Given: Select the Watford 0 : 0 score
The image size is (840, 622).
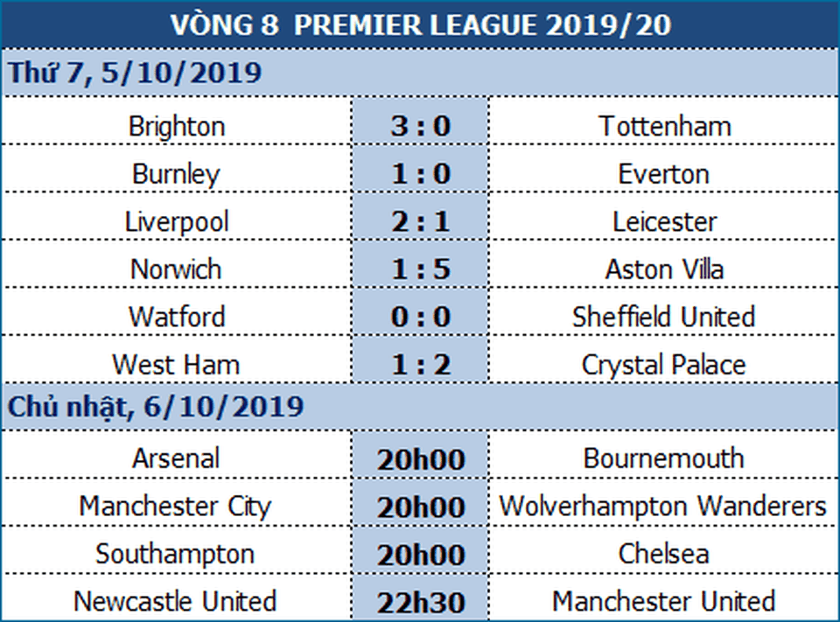Looking at the screenshot, I should pyautogui.click(x=420, y=316).
